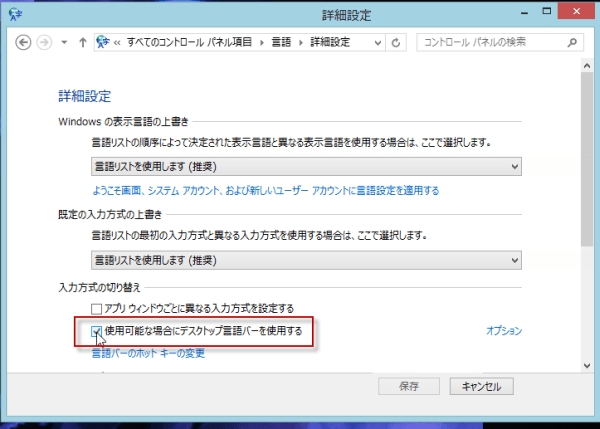This screenshot has height=429, width=600.
Task: Check アプリ ウィンドウごとに異なる入力方式を設定する
Action: click(96, 308)
